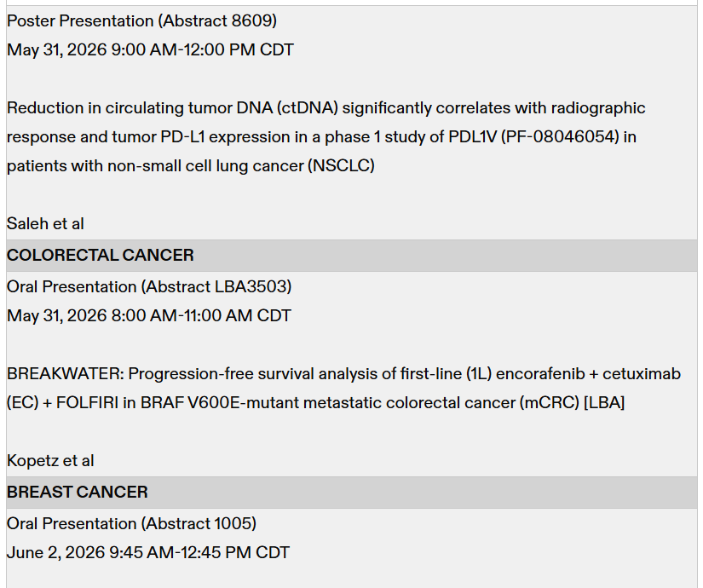
Task: Select the Saleh et al author line
Action: pos(45,223)
